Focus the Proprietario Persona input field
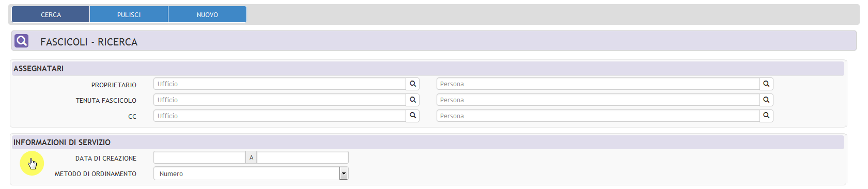This screenshot has height=189, width=868. [598, 84]
